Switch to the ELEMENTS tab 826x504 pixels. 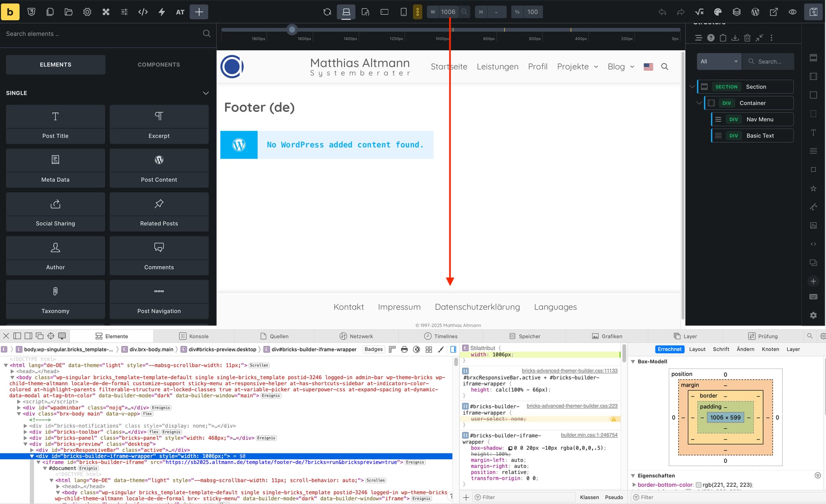pos(55,65)
